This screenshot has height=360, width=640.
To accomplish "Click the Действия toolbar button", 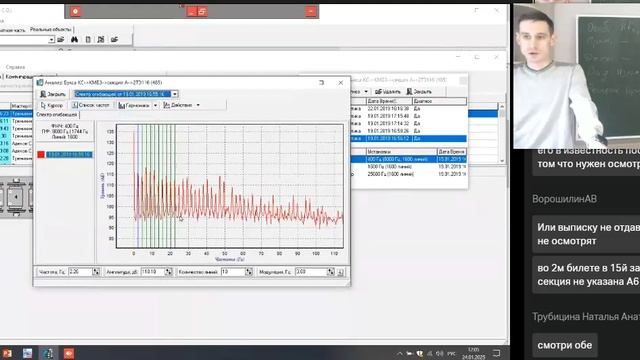I will pos(178,105).
